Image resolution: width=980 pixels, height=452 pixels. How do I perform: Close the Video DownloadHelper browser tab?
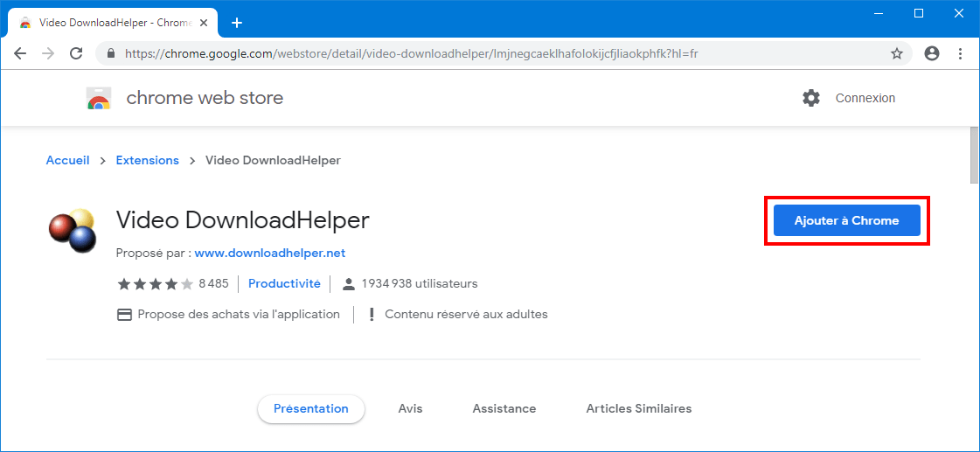coord(205,23)
